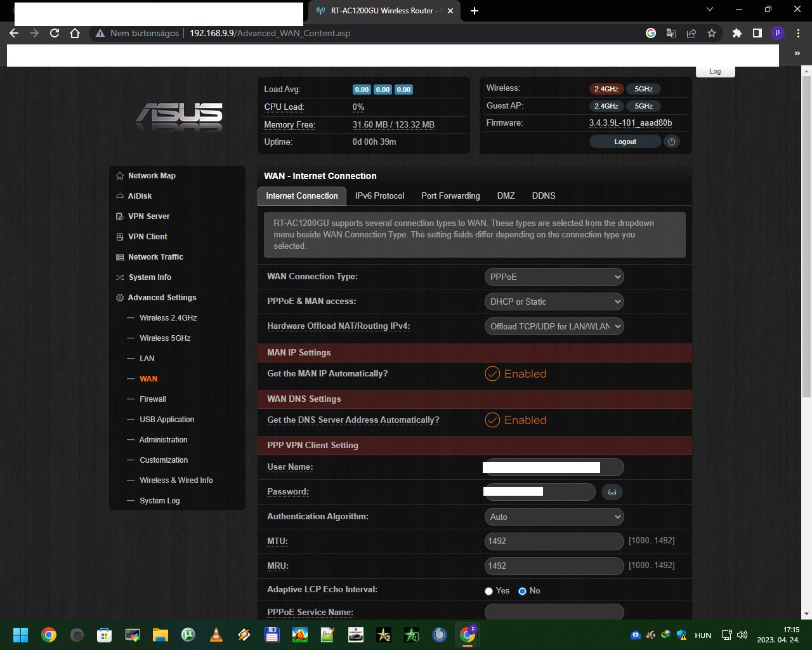Image resolution: width=812 pixels, height=650 pixels.
Task: Open volume control in system tray
Action: 742,635
